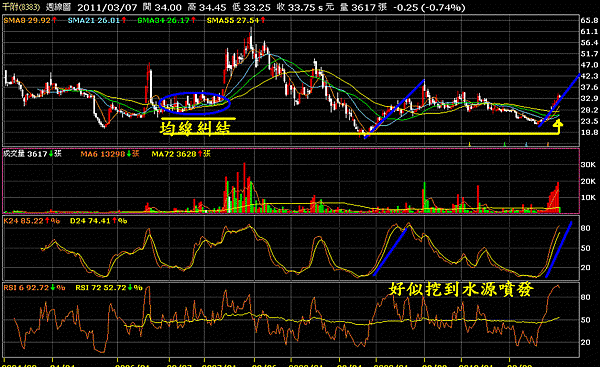Click the green down arrow beside RSI 6 92.72
This screenshot has height=367, width=600.
(53, 287)
